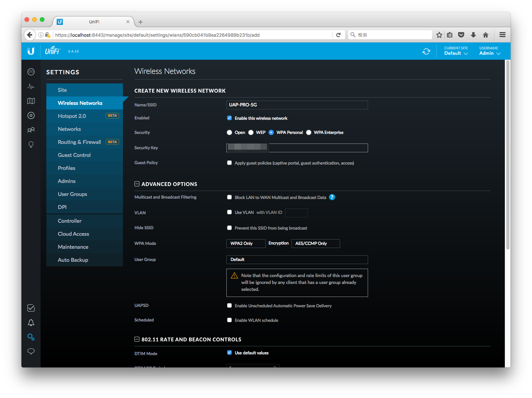
Task: Open the Devices circle icon
Action: point(31,116)
